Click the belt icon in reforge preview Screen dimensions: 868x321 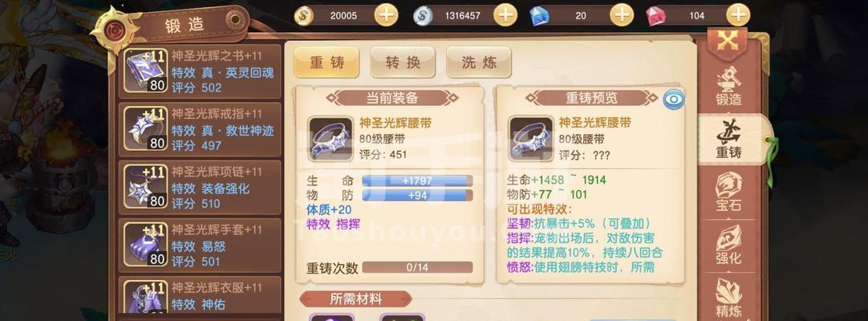(x=530, y=139)
